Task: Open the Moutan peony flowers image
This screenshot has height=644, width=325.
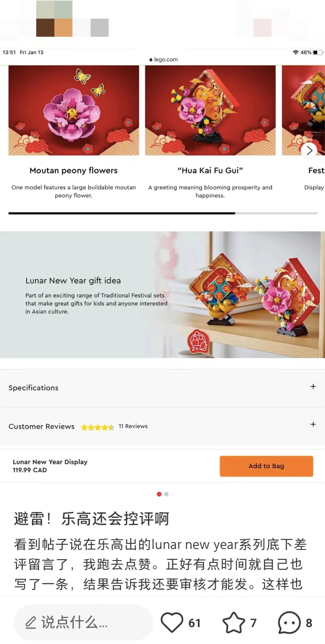Action: tap(74, 110)
